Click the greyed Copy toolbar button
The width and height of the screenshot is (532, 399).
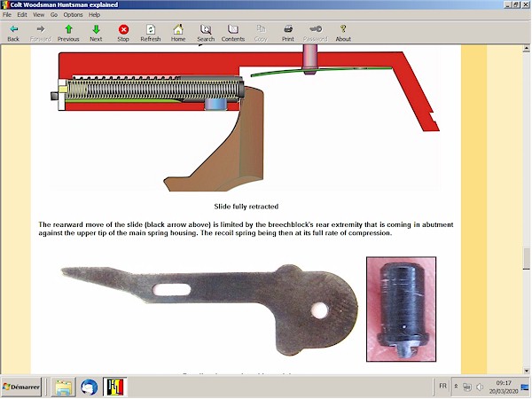click(261, 33)
